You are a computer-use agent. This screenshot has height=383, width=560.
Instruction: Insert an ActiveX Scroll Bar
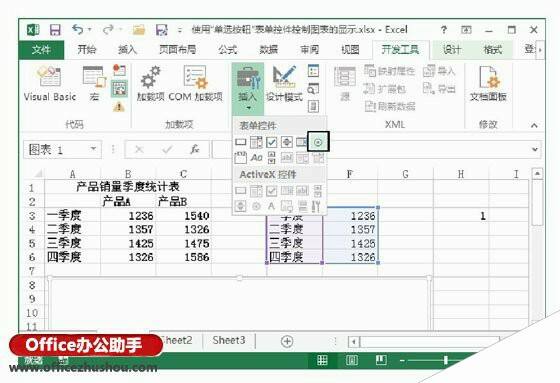[318, 191]
